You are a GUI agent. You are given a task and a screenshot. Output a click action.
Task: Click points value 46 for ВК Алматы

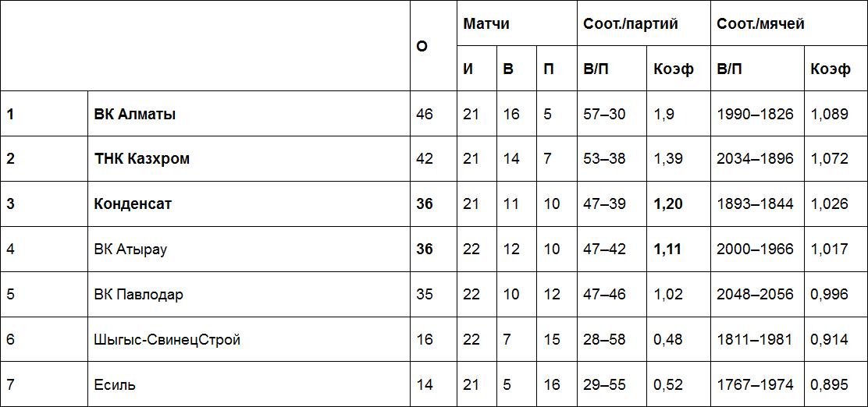(x=425, y=114)
